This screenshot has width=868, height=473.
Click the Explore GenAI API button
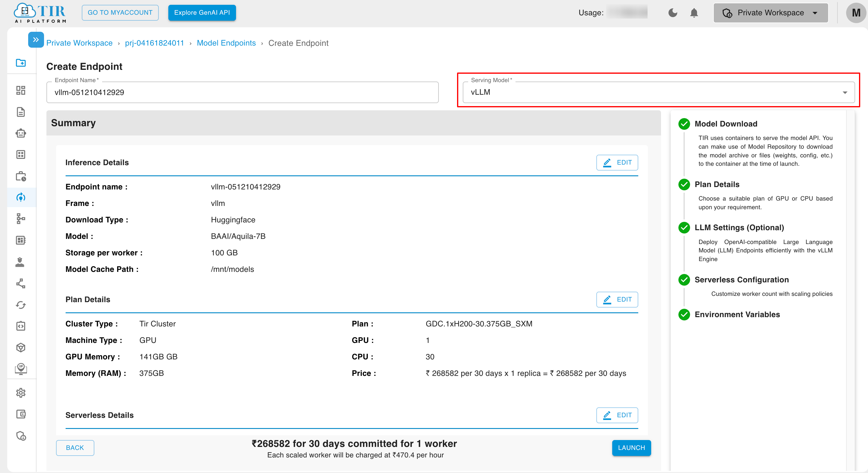pyautogui.click(x=202, y=13)
